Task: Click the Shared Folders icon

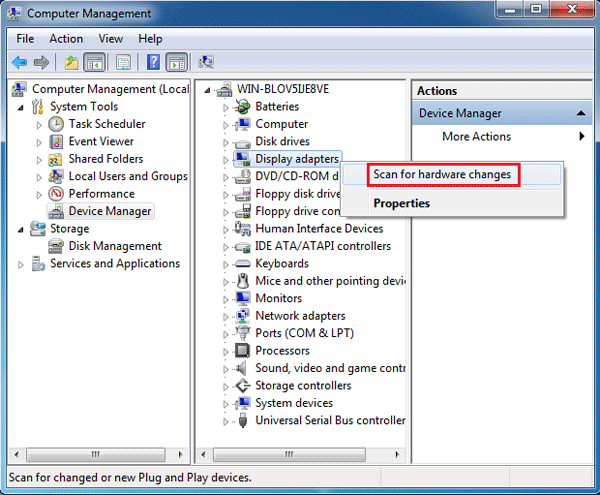Action: 55,159
